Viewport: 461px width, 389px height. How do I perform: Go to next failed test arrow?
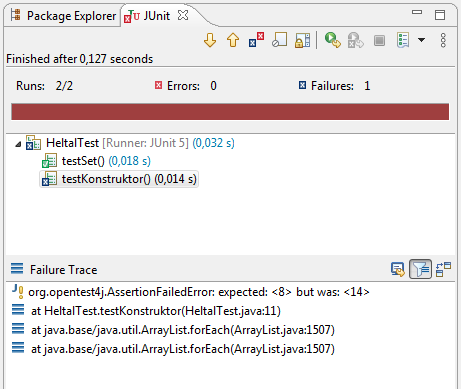pyautogui.click(x=210, y=40)
